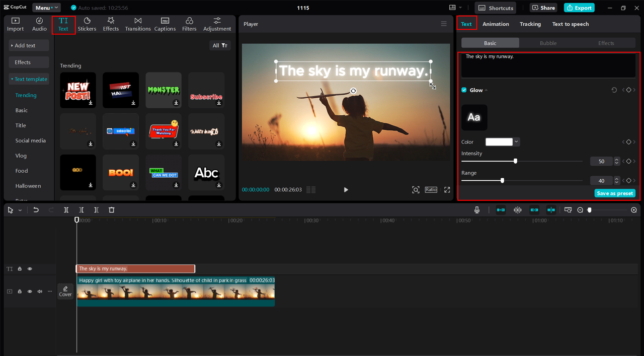Viewport: 644px width, 356px height.
Task: Click the player focus frame icon
Action: [x=416, y=190]
